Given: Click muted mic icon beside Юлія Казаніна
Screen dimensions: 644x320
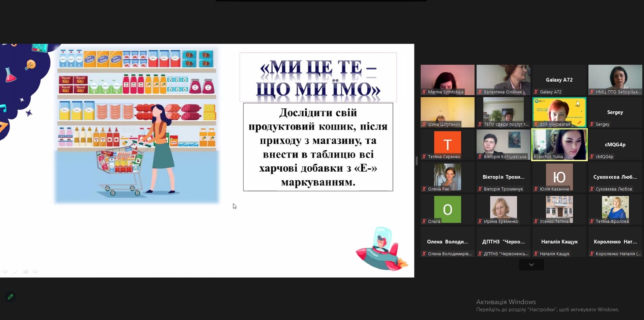Looking at the screenshot, I should pyautogui.click(x=536, y=189).
